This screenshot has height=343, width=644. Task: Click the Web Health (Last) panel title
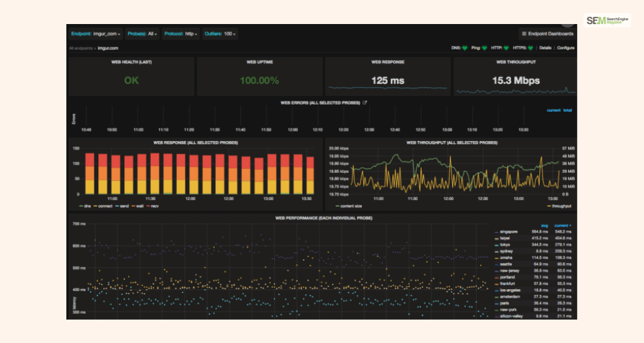131,62
